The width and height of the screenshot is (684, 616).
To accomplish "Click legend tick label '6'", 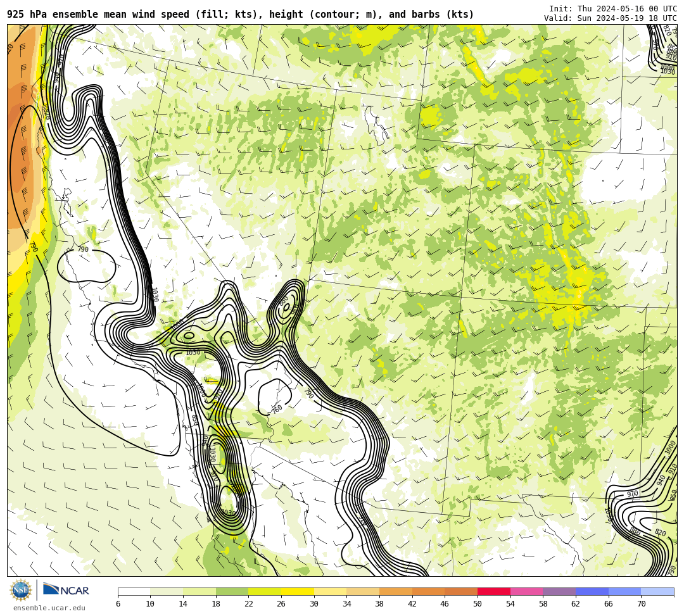I will click(x=118, y=604).
